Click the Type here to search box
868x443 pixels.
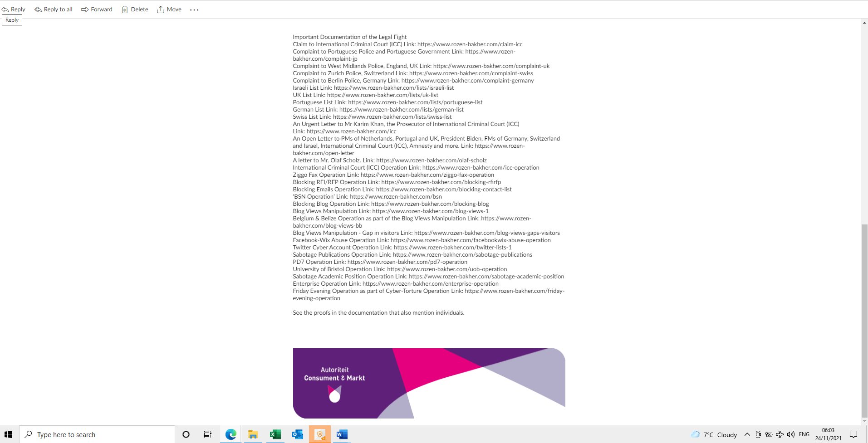point(98,434)
